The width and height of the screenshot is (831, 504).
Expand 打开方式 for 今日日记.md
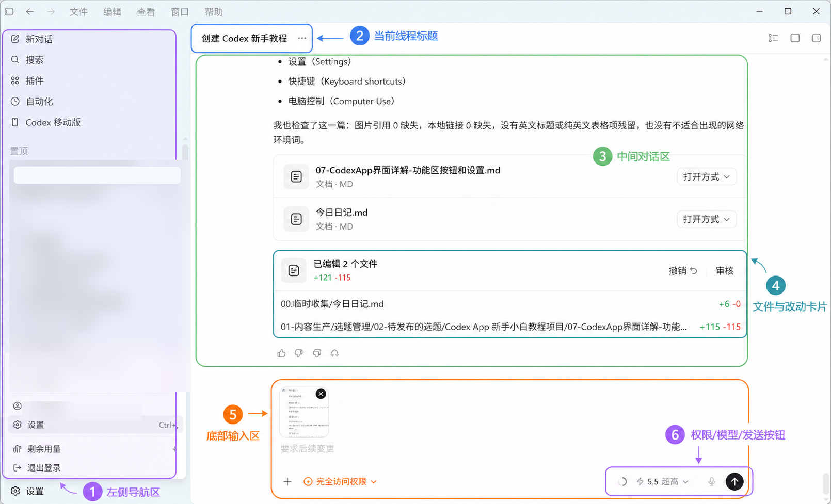pos(706,219)
